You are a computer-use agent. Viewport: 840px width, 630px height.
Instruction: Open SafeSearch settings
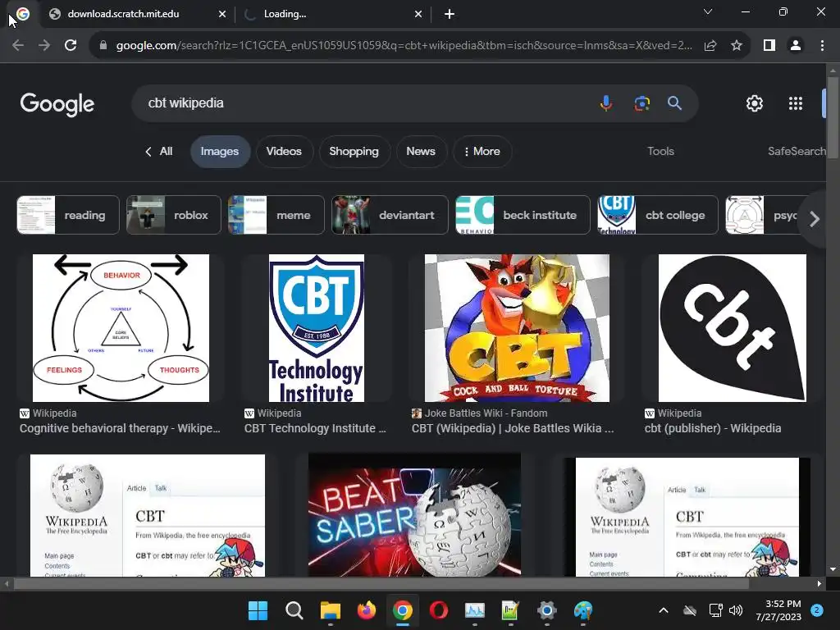point(797,152)
